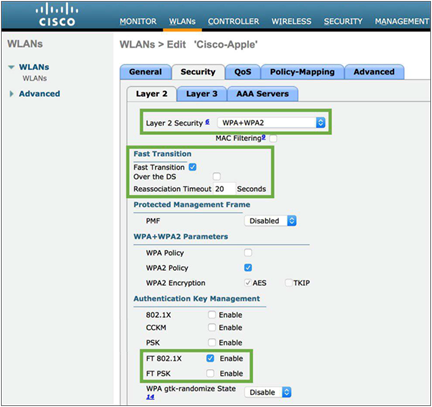Expand the Advanced sidebar section arrow
Screen dimensions: 432x407
(12, 94)
